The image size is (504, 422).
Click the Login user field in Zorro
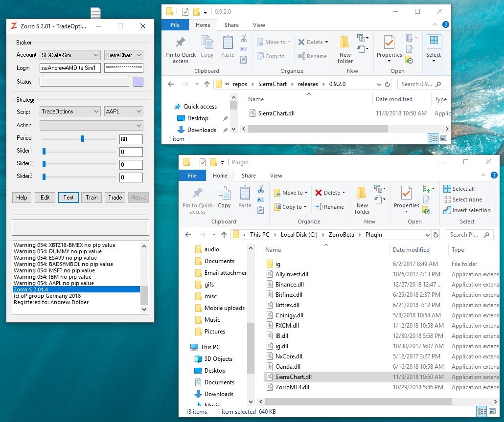[x=70, y=68]
